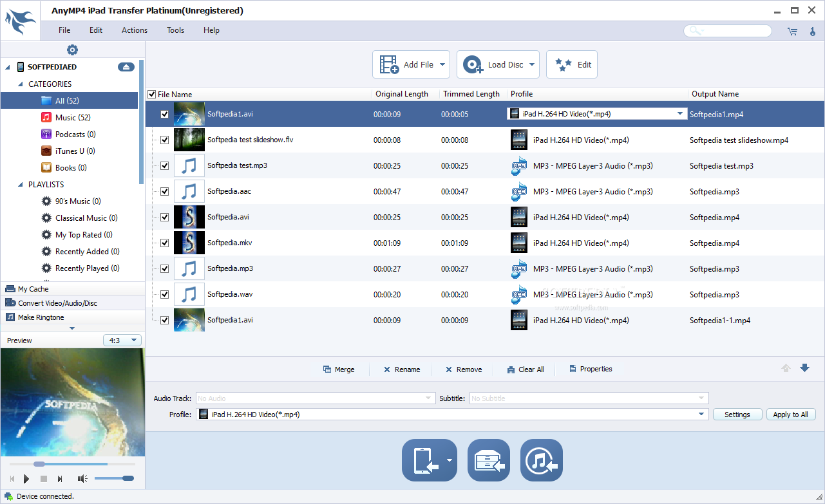Uncheck the Softpedia test.mp3 row
Viewport: 825px width, 504px height.
click(x=164, y=165)
